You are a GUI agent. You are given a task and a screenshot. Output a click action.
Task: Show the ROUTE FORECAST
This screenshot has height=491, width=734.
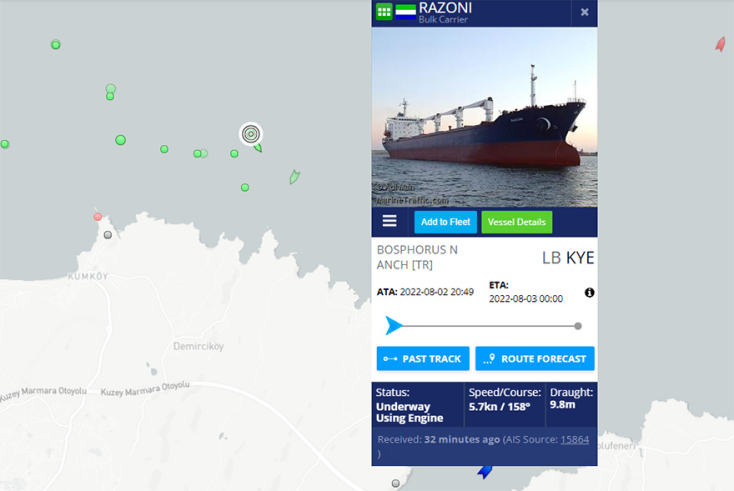pyautogui.click(x=535, y=359)
